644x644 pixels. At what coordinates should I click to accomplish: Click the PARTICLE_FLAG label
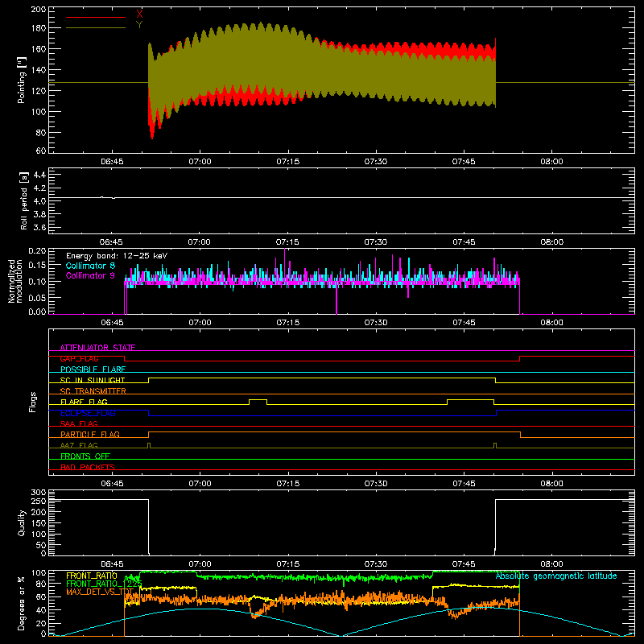tap(90, 434)
